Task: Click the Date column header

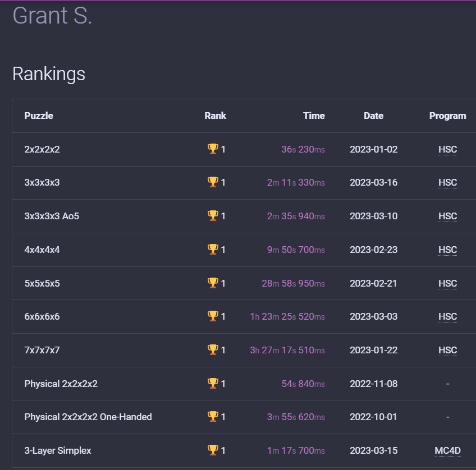Action: (x=373, y=116)
